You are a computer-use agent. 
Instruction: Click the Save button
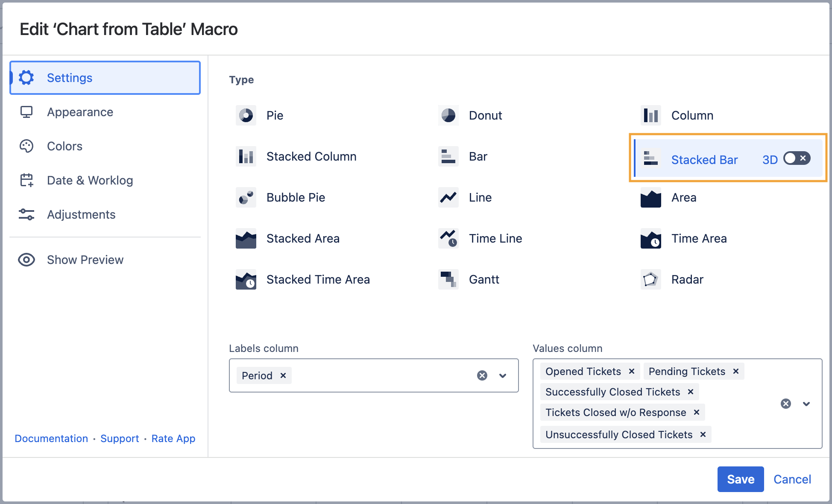[x=740, y=479]
